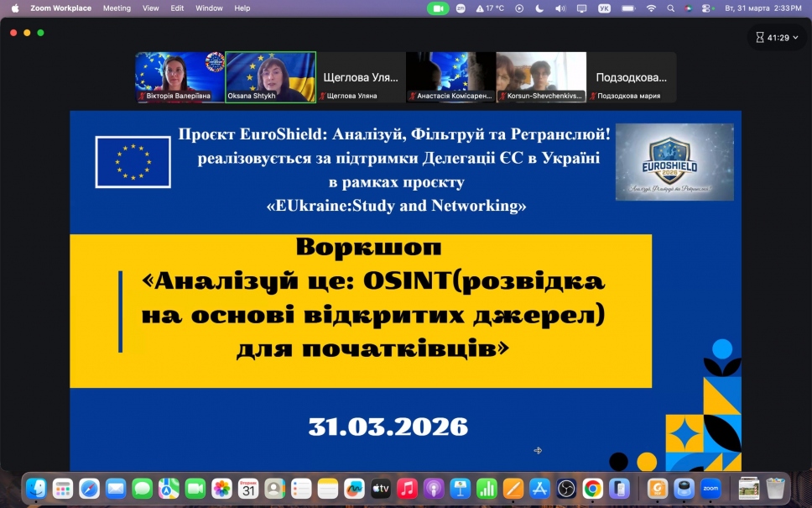Toggle Wi-Fi from the menu bar icon
The width and height of the screenshot is (812, 508).
[x=651, y=8]
